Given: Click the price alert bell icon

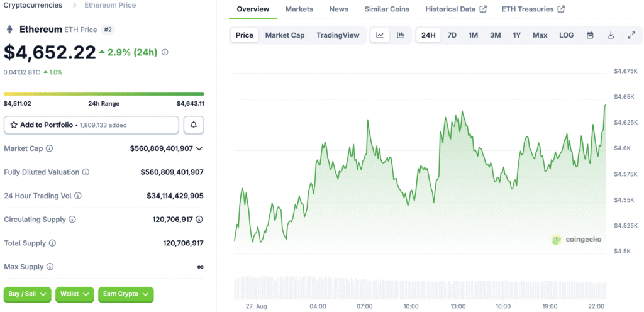Looking at the screenshot, I should coord(194,125).
